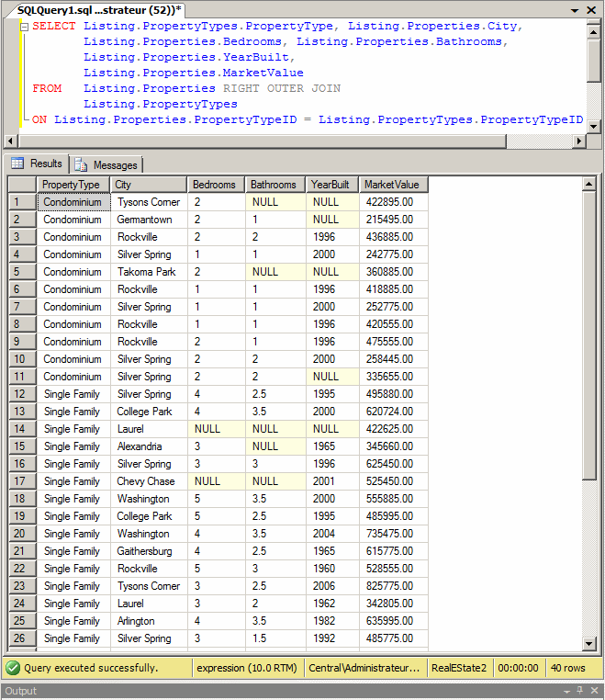The height and width of the screenshot is (700, 605).
Task: Select row header number 1
Action: point(22,202)
